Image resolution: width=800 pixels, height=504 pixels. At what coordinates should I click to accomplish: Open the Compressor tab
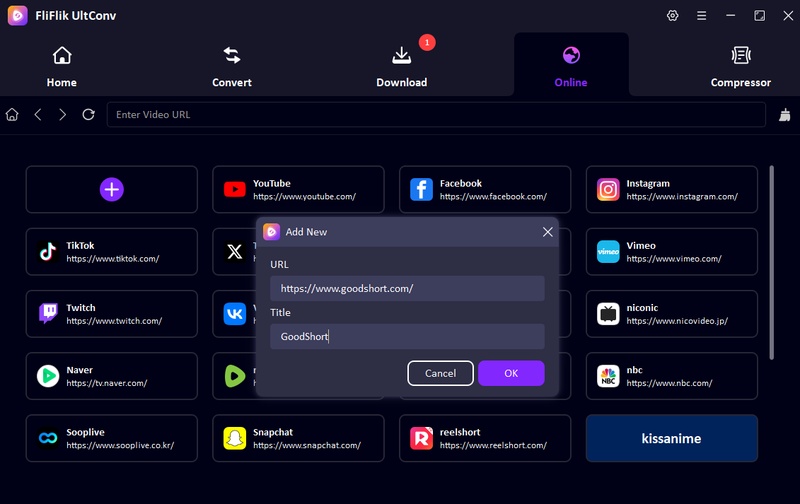[740, 66]
